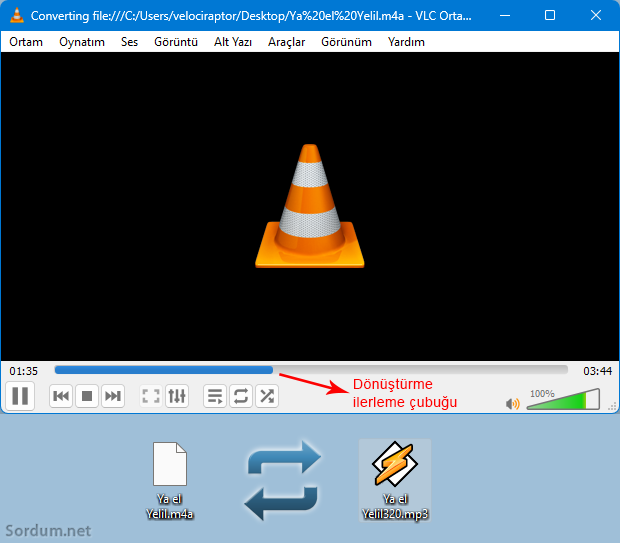Open the Görünüm menu

(346, 42)
